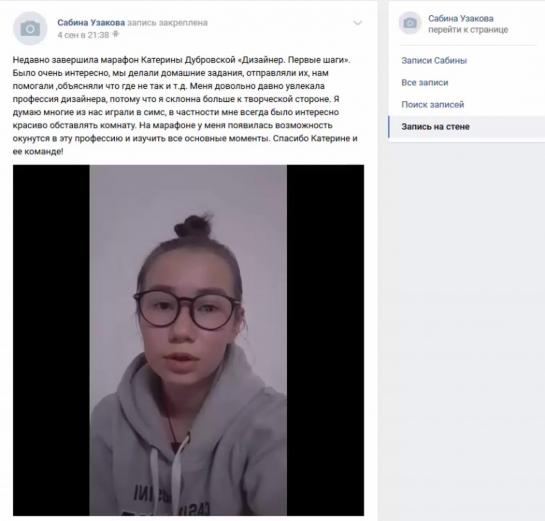Open the post options chevron menu
Viewport: 545px width, 521px height.
(x=358, y=23)
